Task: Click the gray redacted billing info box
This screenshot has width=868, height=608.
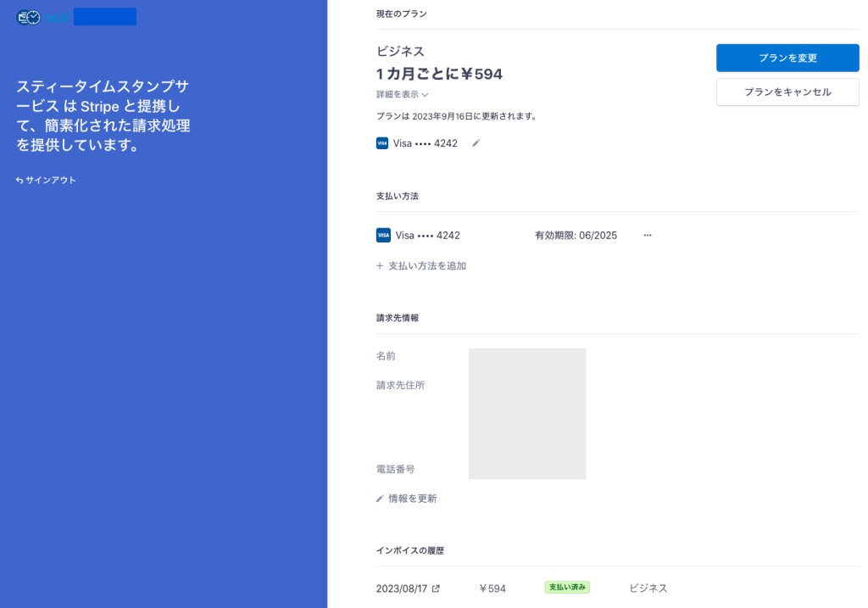Action: pyautogui.click(x=526, y=413)
